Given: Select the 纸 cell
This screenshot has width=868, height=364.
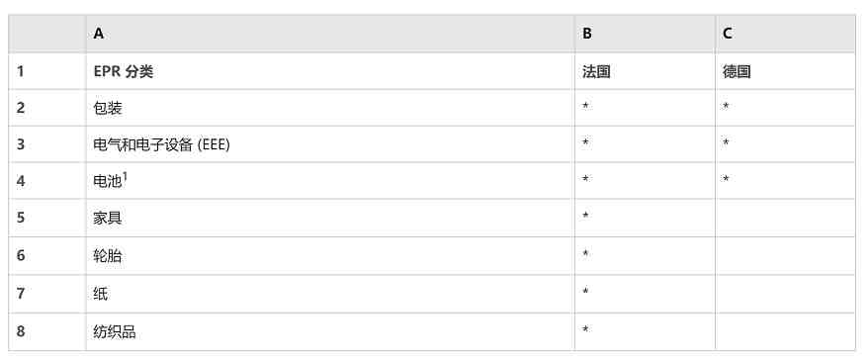Looking at the screenshot, I should click(x=330, y=294).
